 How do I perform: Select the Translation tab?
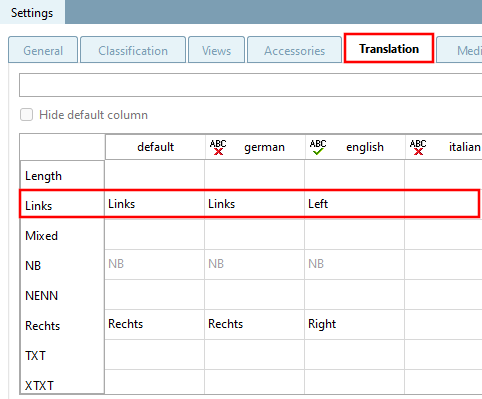tap(389, 48)
